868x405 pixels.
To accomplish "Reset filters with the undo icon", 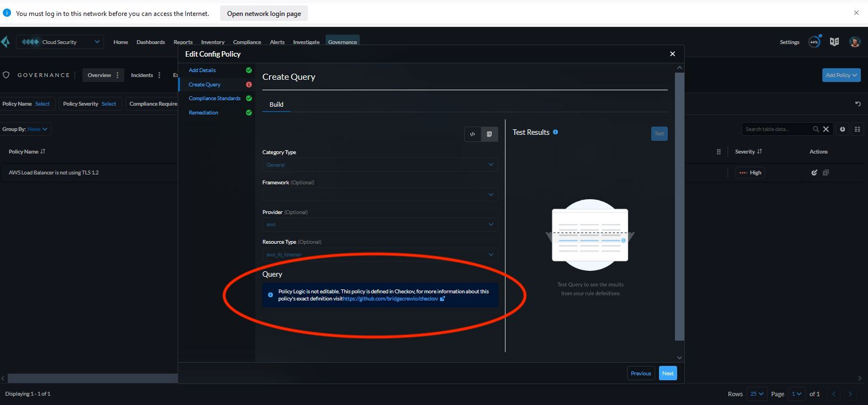I will pos(858,104).
